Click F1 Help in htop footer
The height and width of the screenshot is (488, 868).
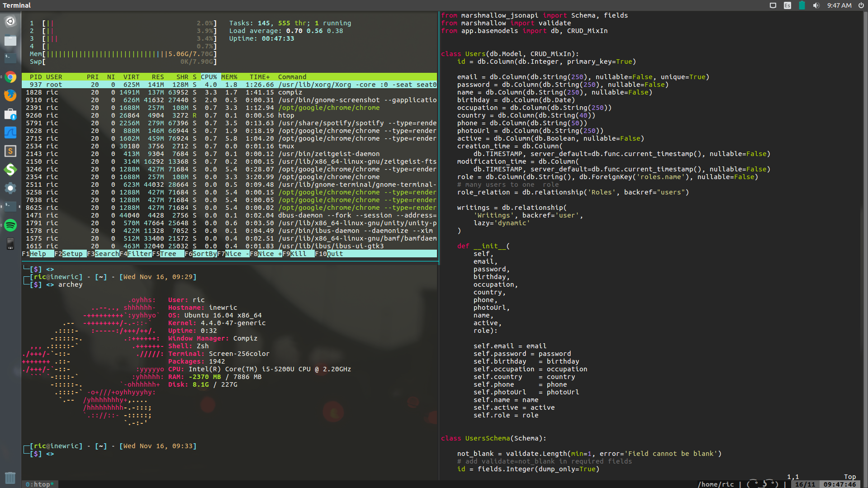[x=34, y=254]
